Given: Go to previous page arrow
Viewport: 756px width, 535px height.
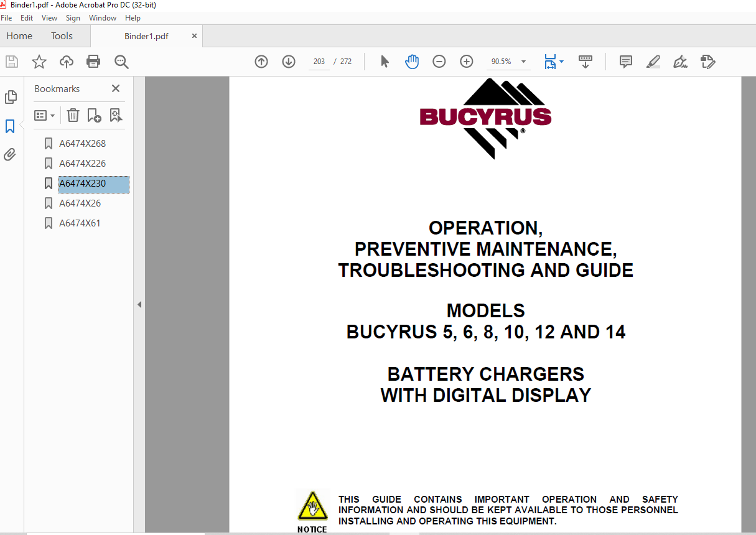Looking at the screenshot, I should [x=261, y=62].
